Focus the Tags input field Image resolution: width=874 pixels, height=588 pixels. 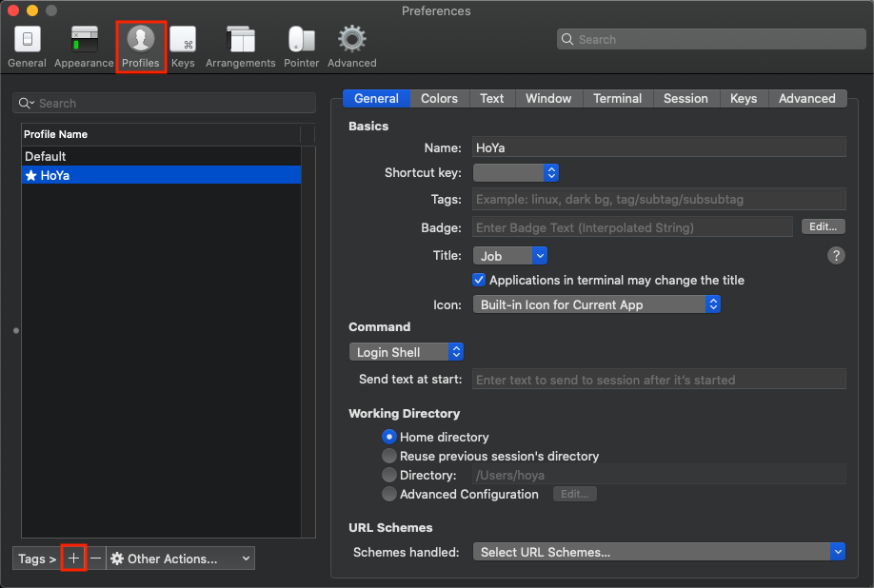click(x=659, y=199)
